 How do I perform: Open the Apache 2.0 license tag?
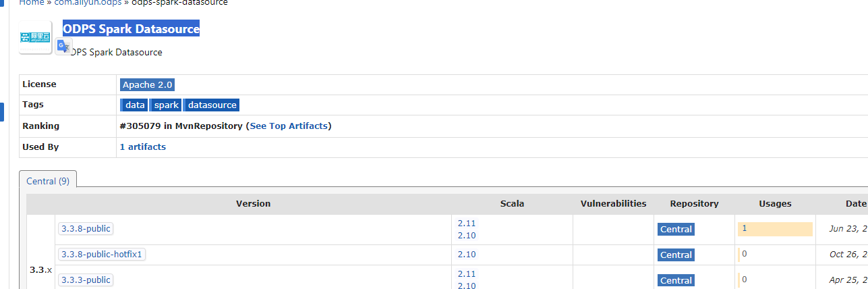point(148,85)
